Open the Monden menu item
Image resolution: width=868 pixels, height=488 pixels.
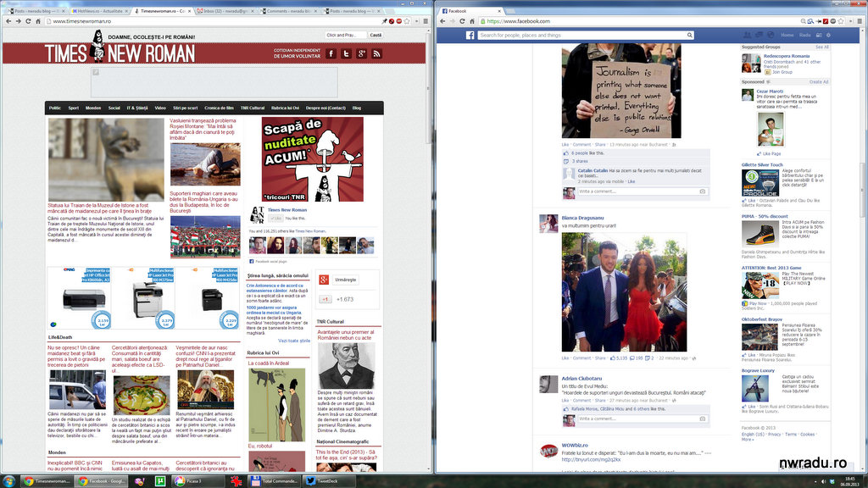(93, 108)
